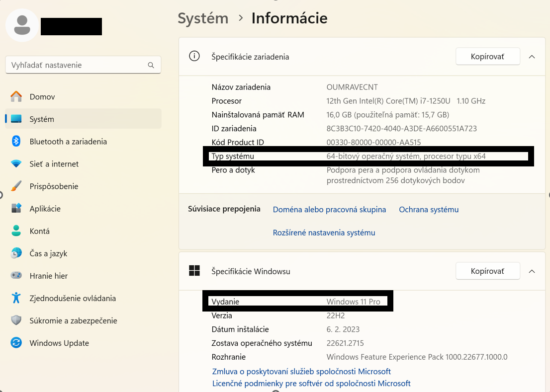Click the device name OUMRAVECNT
Viewport: 550px width, 392px height.
(x=352, y=87)
